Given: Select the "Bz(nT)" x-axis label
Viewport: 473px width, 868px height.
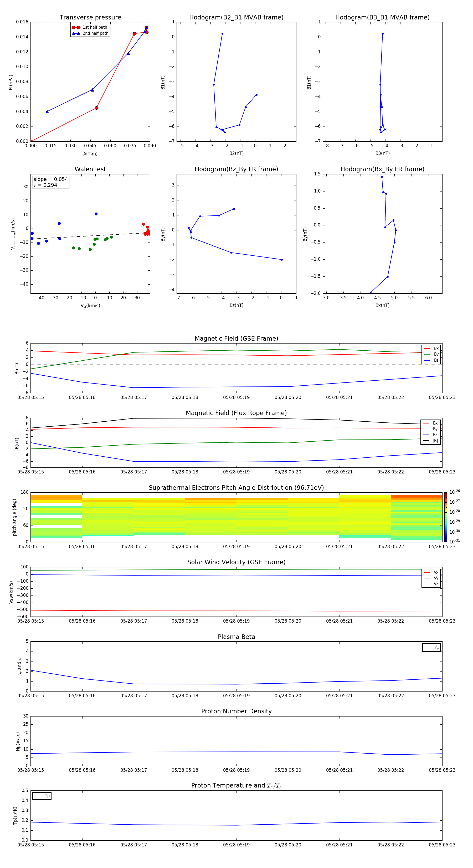Looking at the screenshot, I should 236,305.
